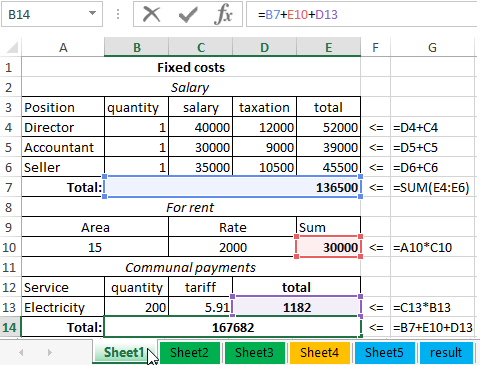Viewport: 480px width, 365px height.
Task: Select column E header
Action: pyautogui.click(x=328, y=47)
